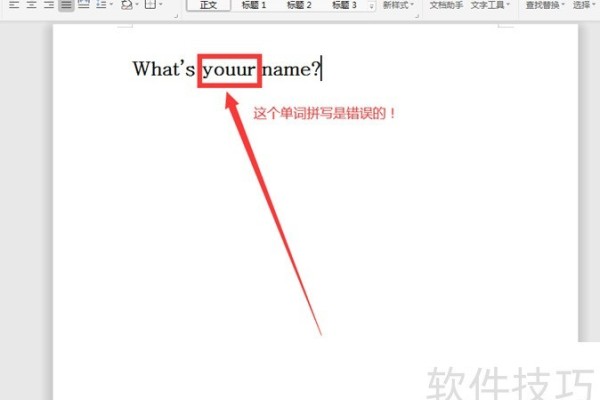Click the shading paint bucket icon

point(127,5)
